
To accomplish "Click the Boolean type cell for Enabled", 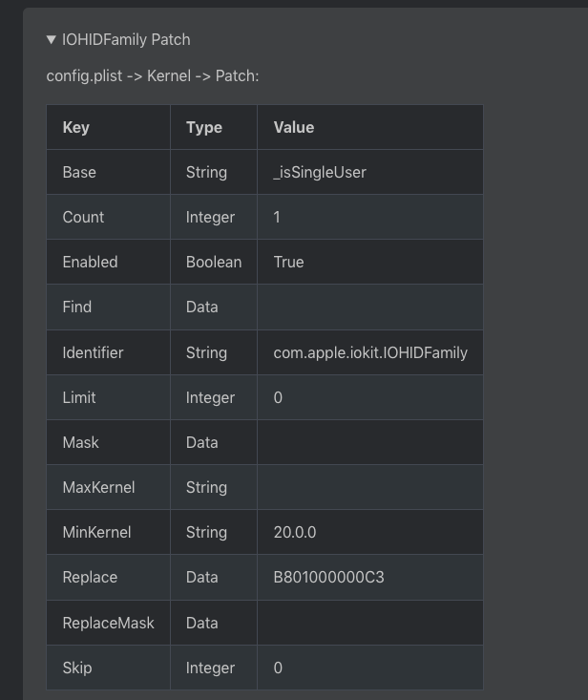I will pyautogui.click(x=214, y=263).
